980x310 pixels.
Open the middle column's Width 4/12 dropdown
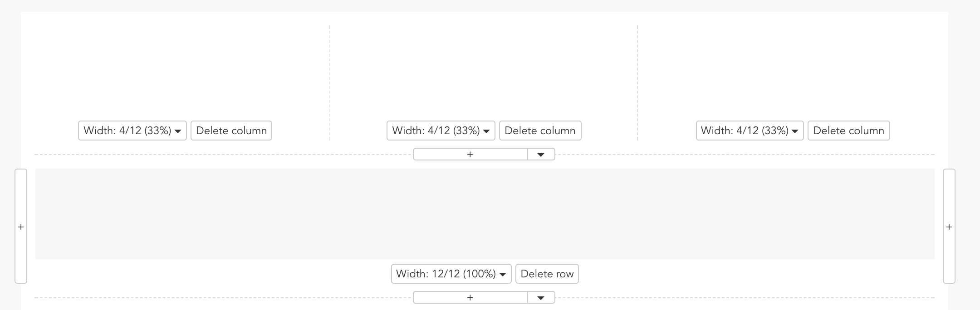441,131
